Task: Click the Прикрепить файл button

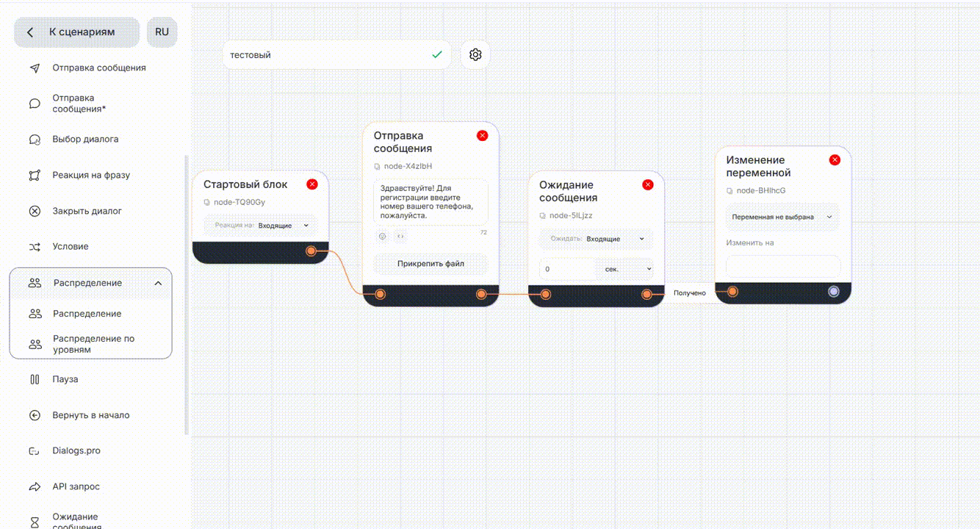Action: pos(430,264)
